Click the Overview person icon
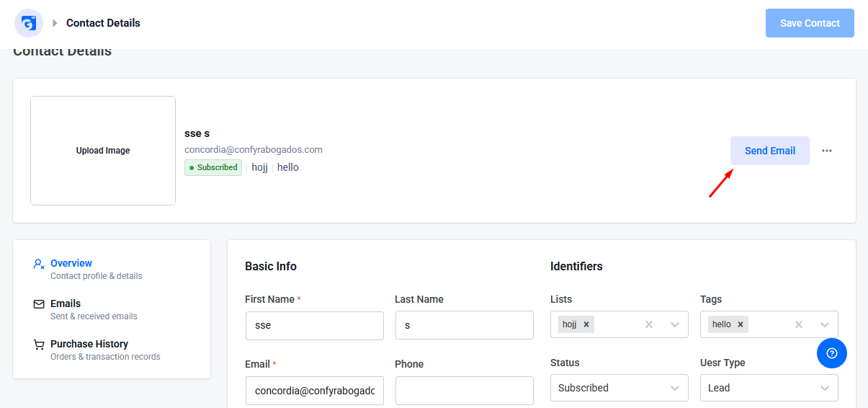Viewport: 868px width, 408px height. click(x=39, y=264)
